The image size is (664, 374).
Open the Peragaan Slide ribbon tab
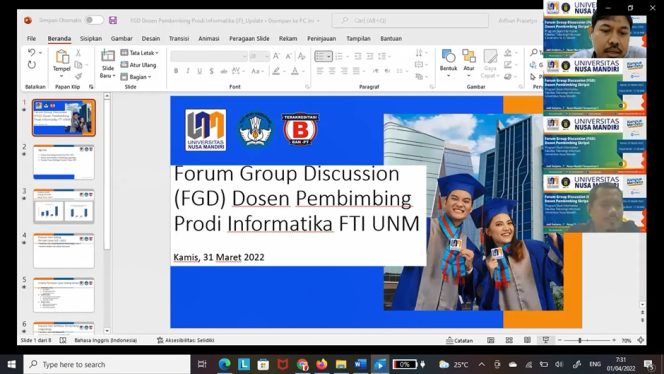(249, 39)
